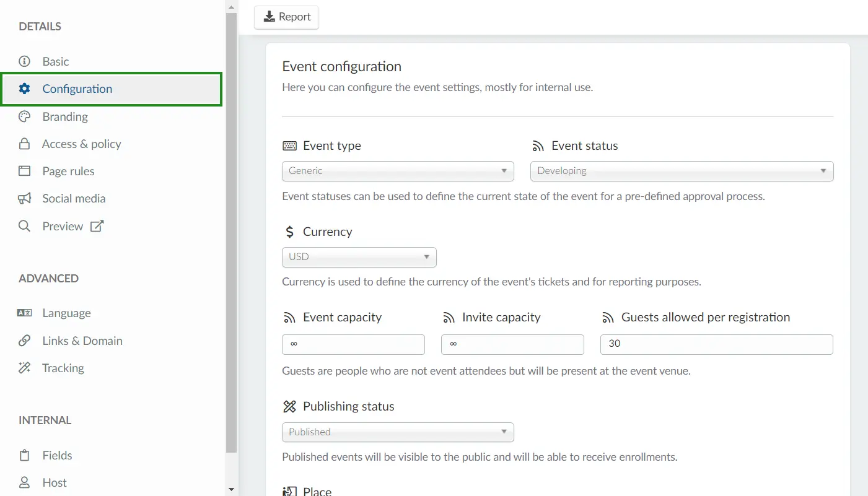The image size is (868, 496).
Task: Open the Event status dropdown showing Developing
Action: coord(682,171)
